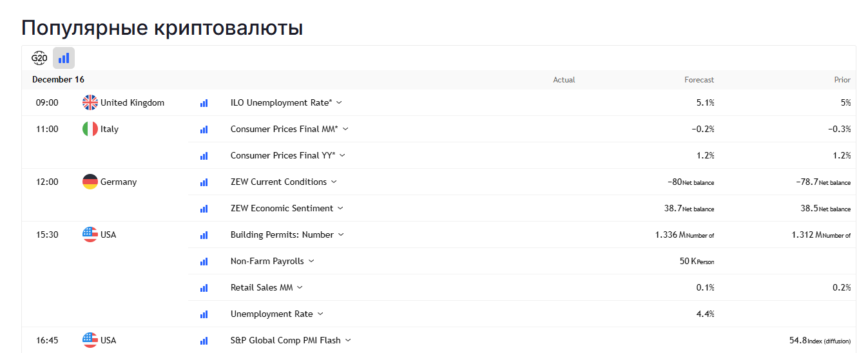Expand Building Permits: Number chevron
This screenshot has height=353, width=868.
coord(342,234)
